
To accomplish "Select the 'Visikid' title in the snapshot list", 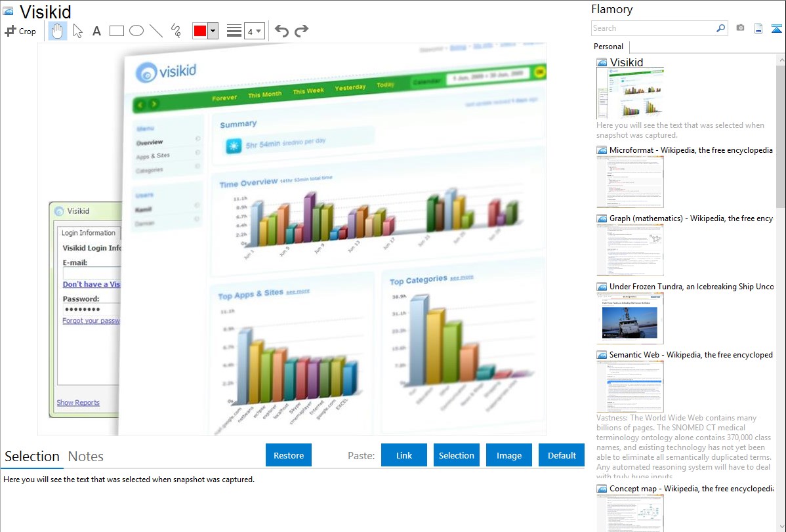I will pos(627,62).
